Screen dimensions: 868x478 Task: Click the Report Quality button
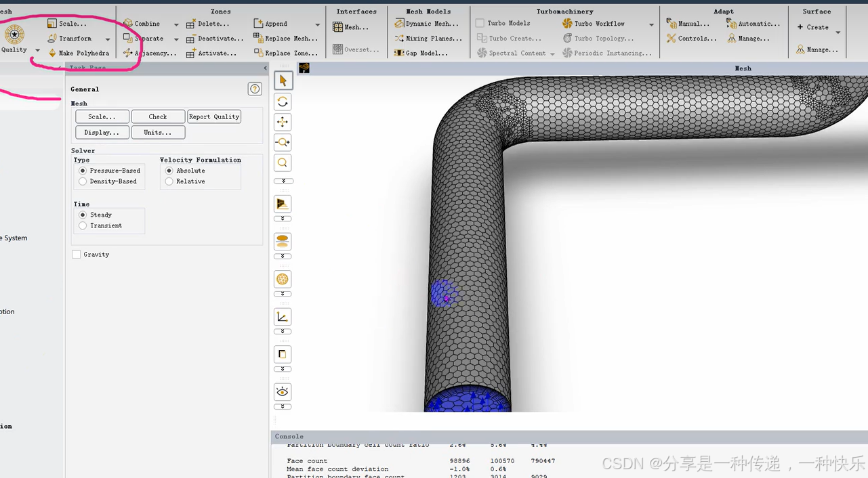coord(214,116)
